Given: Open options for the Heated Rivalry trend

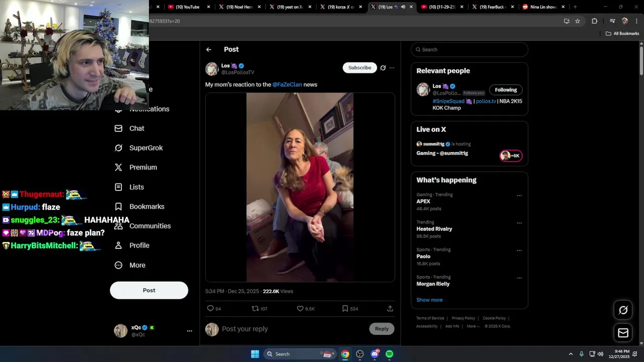Looking at the screenshot, I should tap(519, 223).
